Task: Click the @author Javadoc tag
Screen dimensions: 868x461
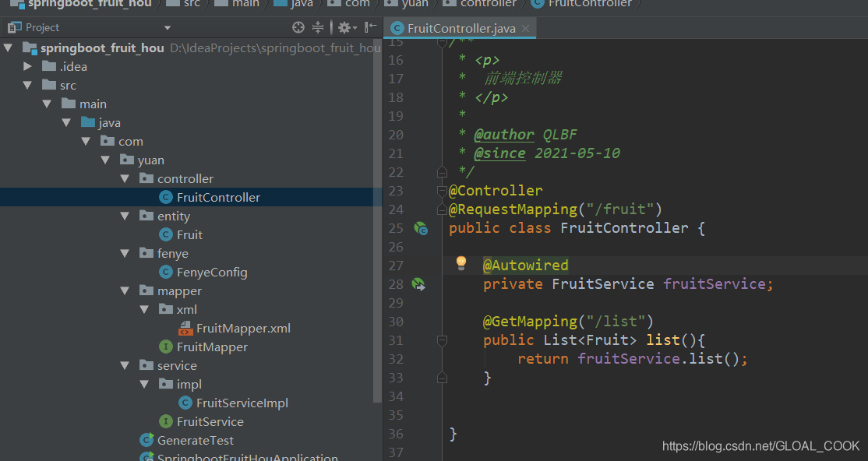Action: (x=504, y=135)
